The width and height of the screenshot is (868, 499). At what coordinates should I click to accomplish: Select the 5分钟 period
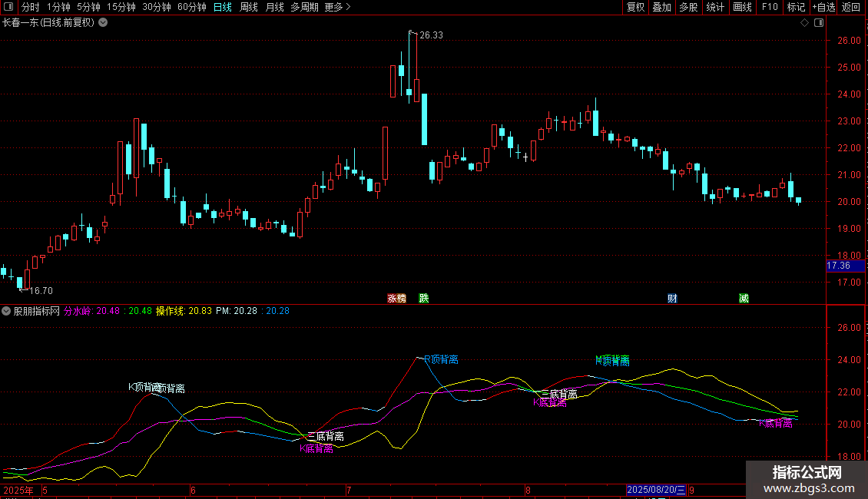(x=88, y=7)
